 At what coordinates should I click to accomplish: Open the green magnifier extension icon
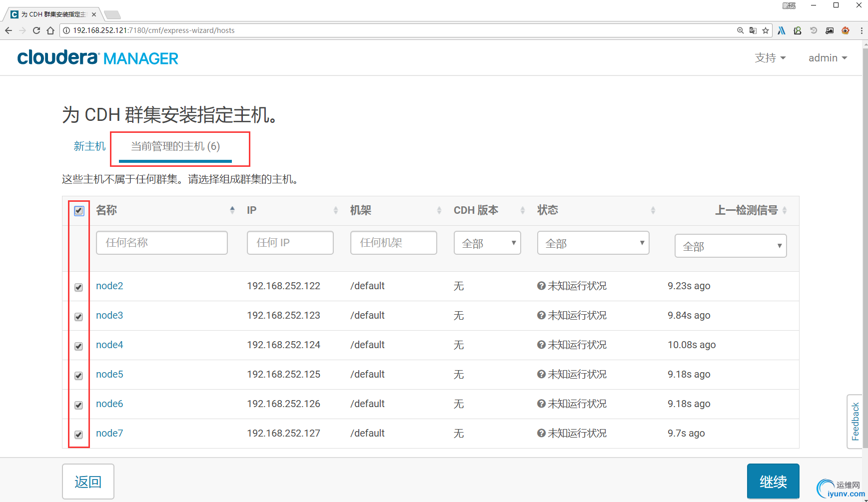pos(798,30)
